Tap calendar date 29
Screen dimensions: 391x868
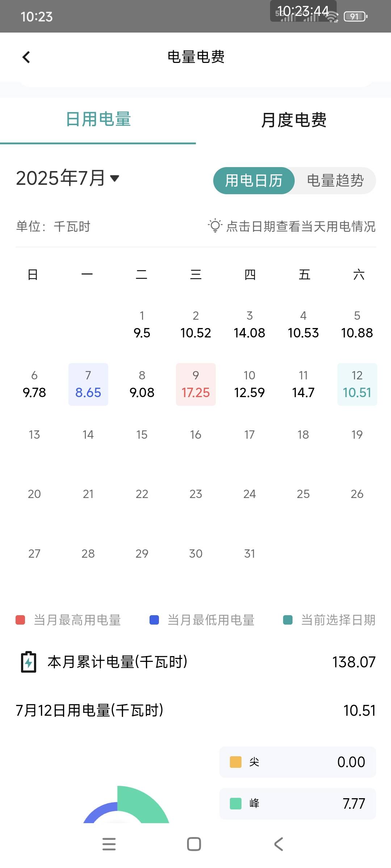[x=142, y=554]
